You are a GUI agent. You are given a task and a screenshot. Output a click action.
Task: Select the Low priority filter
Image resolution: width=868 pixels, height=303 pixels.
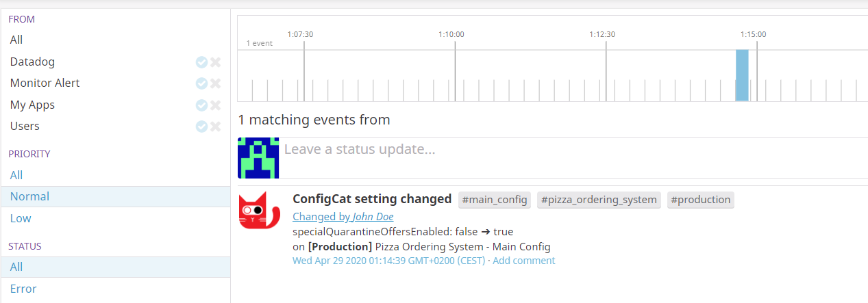(21, 219)
